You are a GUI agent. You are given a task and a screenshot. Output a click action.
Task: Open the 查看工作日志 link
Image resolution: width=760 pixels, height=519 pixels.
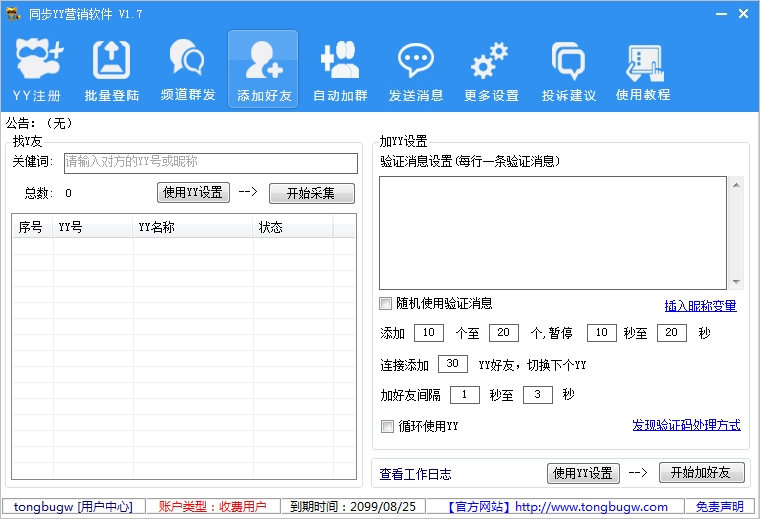pos(415,474)
